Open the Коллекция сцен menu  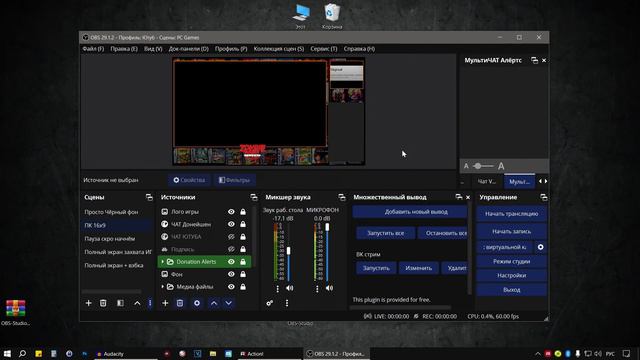pos(279,49)
